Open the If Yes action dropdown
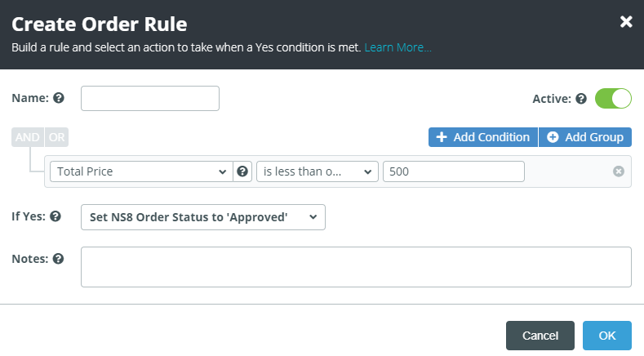This screenshot has width=644, height=356. (202, 217)
